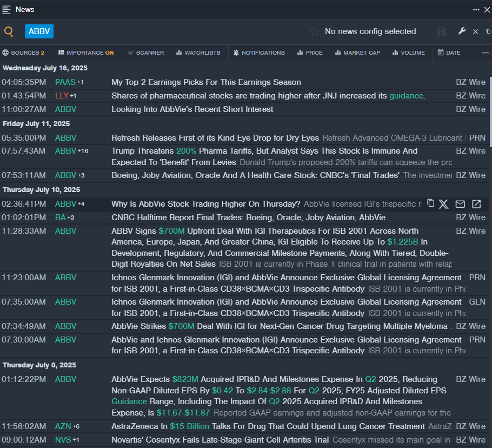Open the 11:23:00AM Ichnos Glenmark licensing story
This screenshot has height=448, width=492.
point(287,283)
